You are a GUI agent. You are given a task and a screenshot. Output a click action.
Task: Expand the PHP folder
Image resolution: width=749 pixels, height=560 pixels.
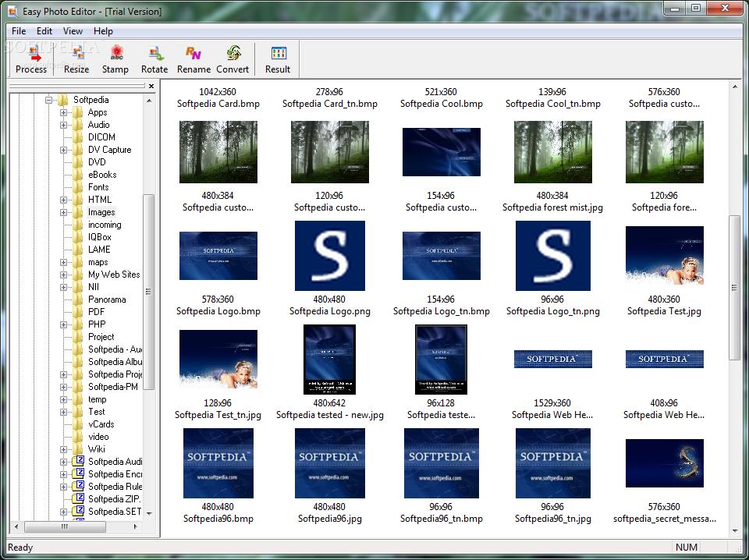pos(63,324)
